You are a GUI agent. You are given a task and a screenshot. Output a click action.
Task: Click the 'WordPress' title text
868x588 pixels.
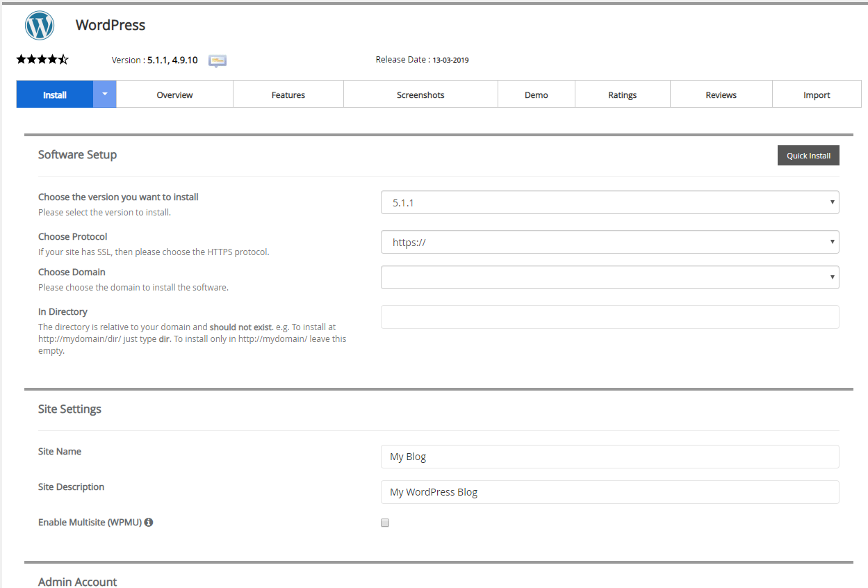[110, 25]
